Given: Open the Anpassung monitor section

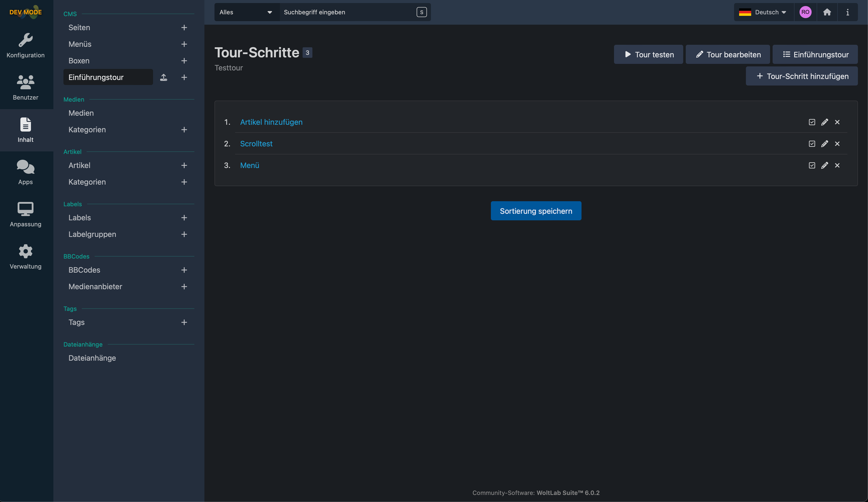Looking at the screenshot, I should click(x=26, y=215).
